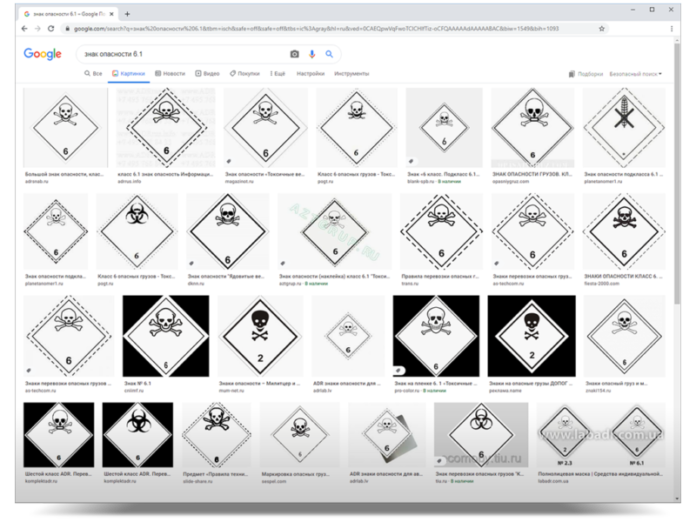Click the search box with знак опасности 6.1
The height and width of the screenshot is (522, 696).
click(x=180, y=54)
